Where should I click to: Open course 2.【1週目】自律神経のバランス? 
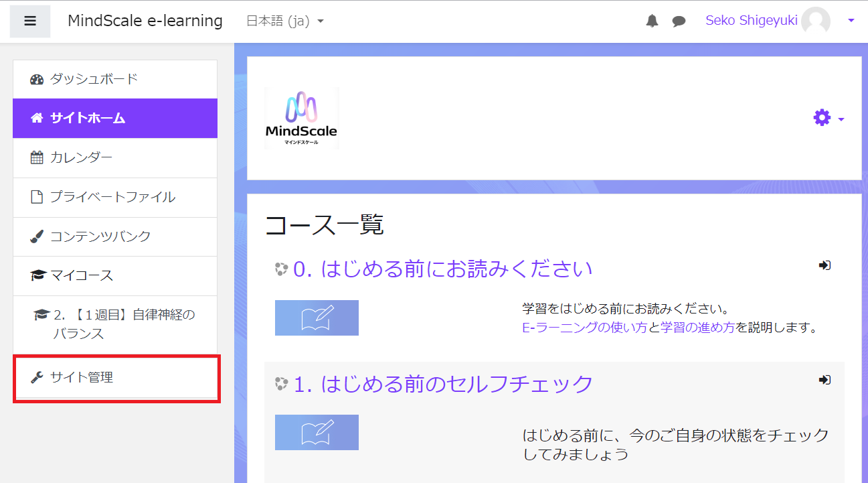[x=124, y=324]
